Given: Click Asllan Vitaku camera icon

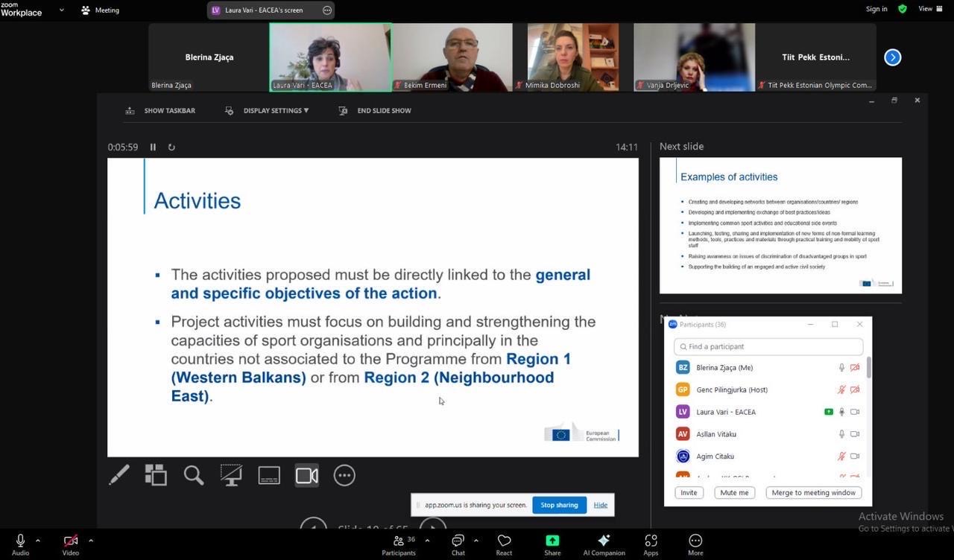Looking at the screenshot, I should (855, 434).
